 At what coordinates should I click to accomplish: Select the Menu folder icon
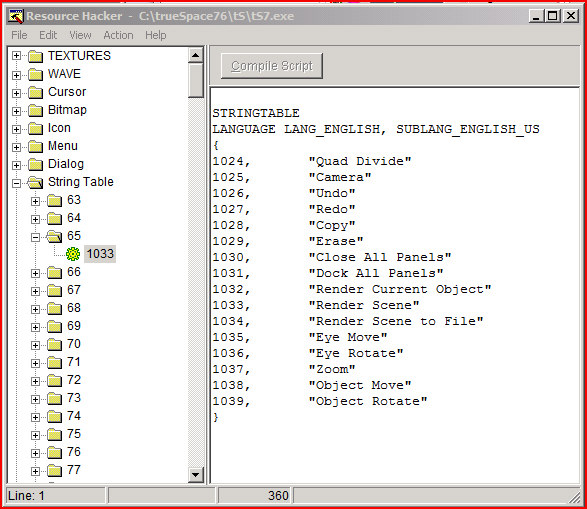click(36, 146)
